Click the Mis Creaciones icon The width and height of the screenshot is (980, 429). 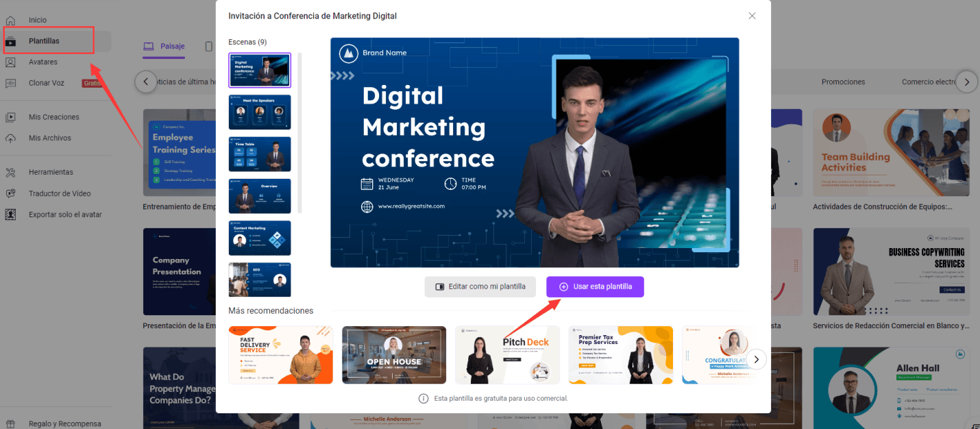tap(10, 117)
